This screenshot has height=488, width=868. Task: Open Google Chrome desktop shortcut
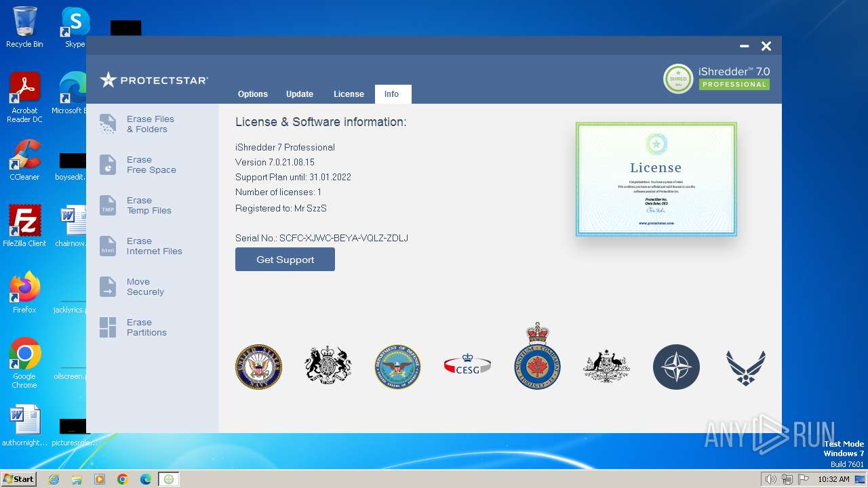[24, 363]
